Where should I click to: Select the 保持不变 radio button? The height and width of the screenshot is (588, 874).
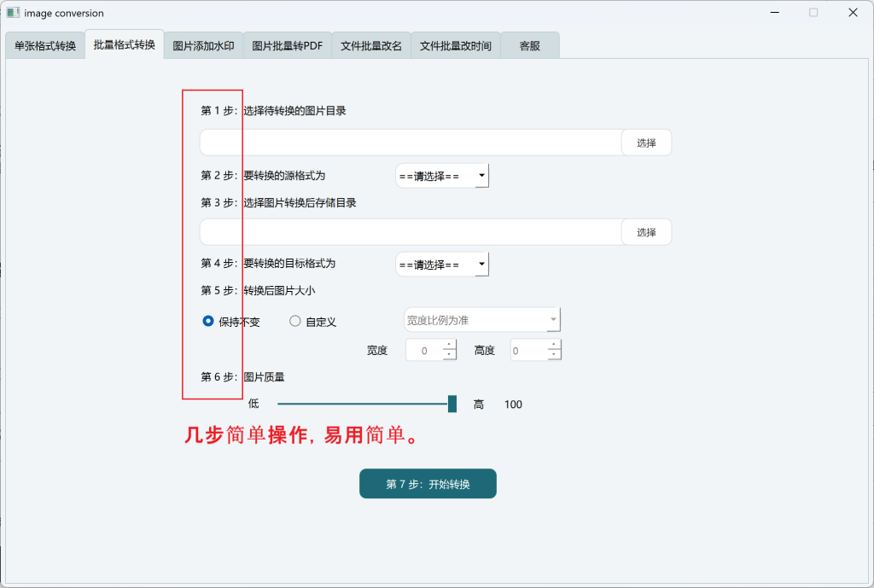point(208,322)
